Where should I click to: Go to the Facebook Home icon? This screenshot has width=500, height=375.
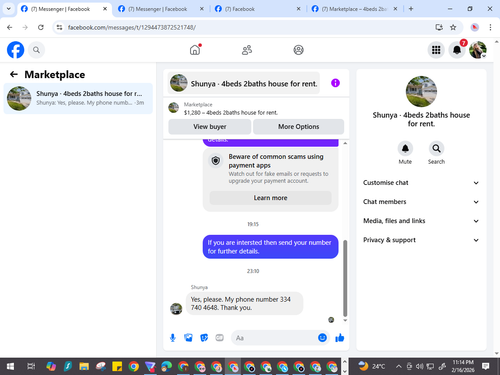click(x=195, y=50)
